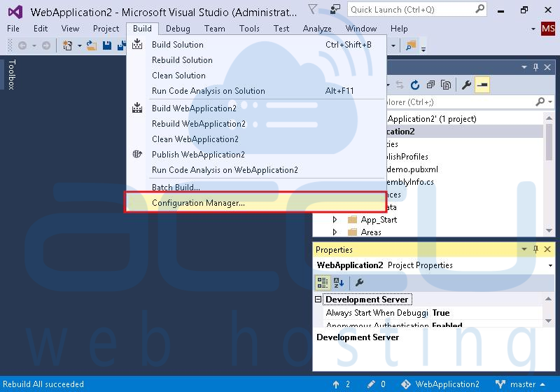The width and height of the screenshot is (560, 392).
Task: Expand the Areas folder
Action: (335, 232)
